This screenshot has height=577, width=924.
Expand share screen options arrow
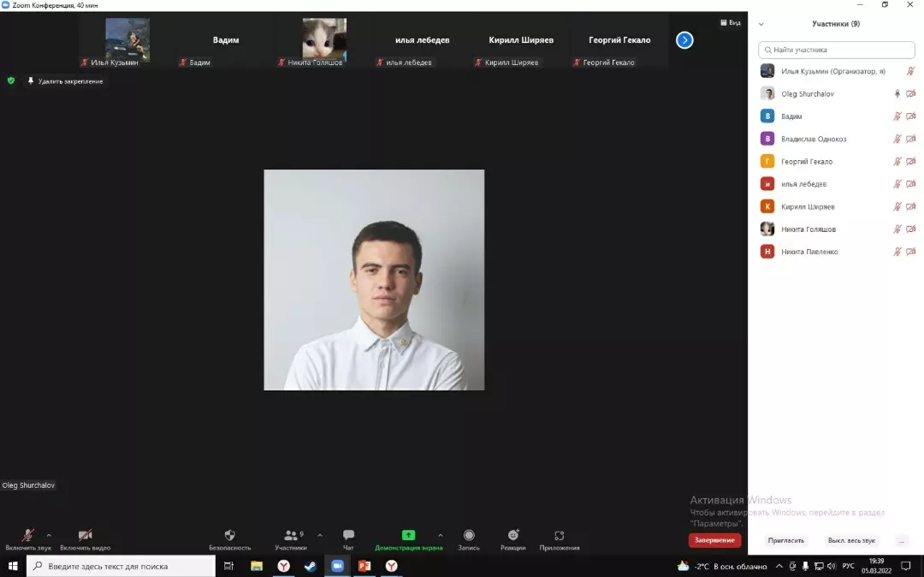441,535
